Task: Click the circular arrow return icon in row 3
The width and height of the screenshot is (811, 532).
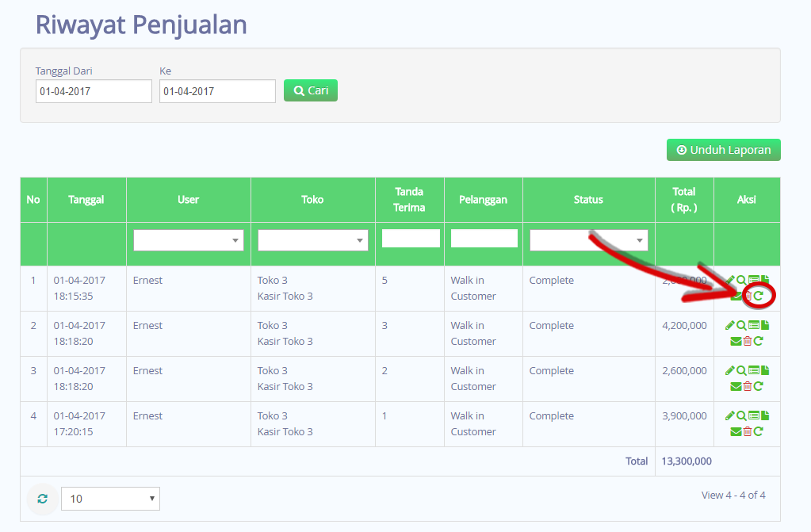Action: 759,386
